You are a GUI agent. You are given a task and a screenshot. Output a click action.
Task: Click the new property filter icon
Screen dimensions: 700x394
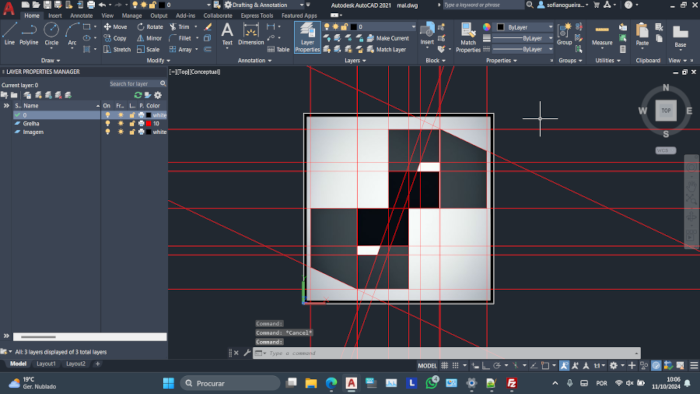(x=4, y=95)
